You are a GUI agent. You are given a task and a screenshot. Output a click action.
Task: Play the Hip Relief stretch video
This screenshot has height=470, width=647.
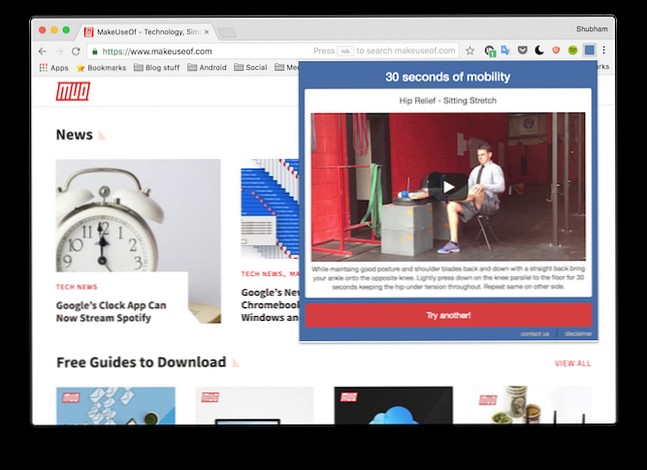click(448, 187)
